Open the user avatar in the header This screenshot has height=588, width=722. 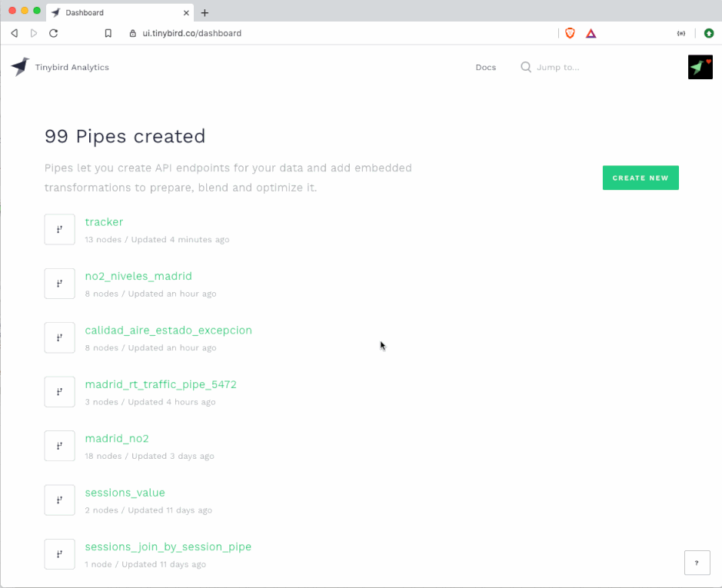pos(700,67)
